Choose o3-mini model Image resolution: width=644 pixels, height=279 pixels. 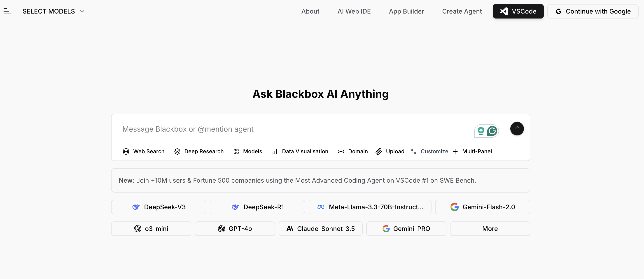click(x=151, y=228)
